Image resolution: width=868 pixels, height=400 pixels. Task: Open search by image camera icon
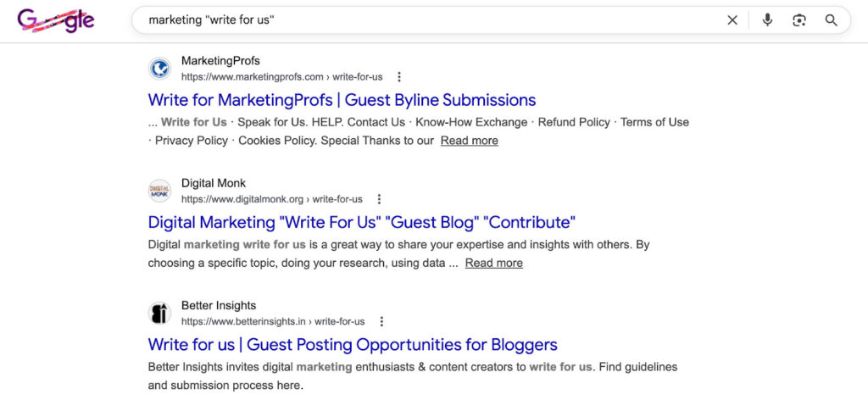[798, 20]
